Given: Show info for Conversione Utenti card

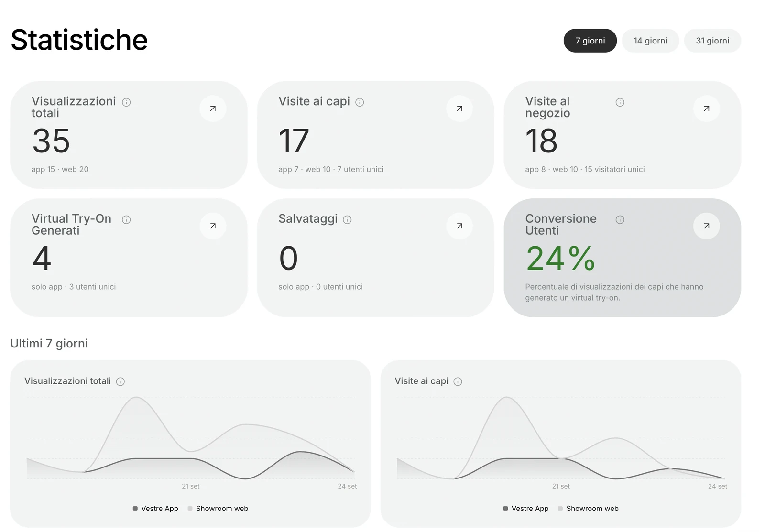Looking at the screenshot, I should [620, 220].
